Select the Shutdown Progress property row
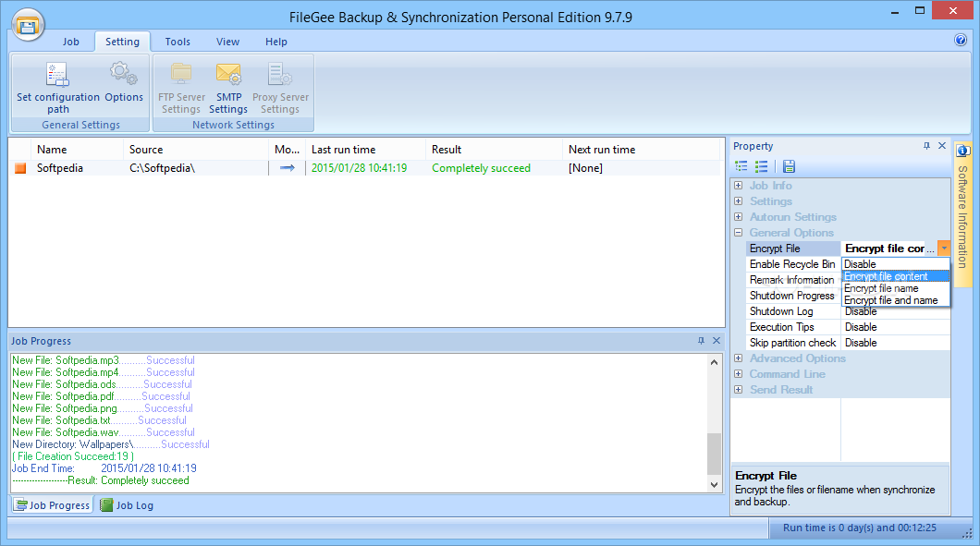 point(793,296)
